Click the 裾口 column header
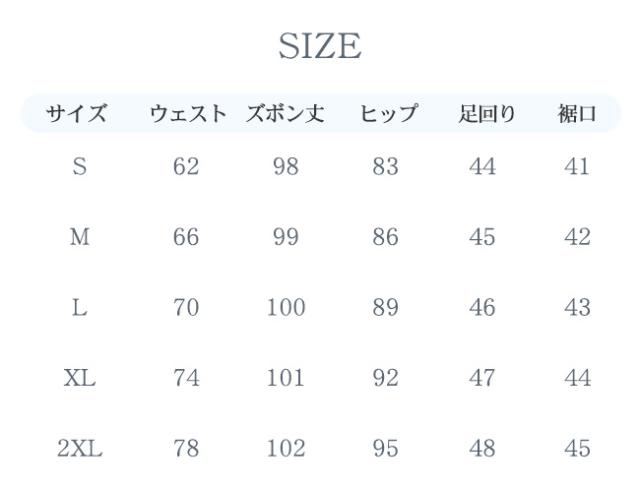Image resolution: width=640 pixels, height=490 pixels. [x=576, y=114]
